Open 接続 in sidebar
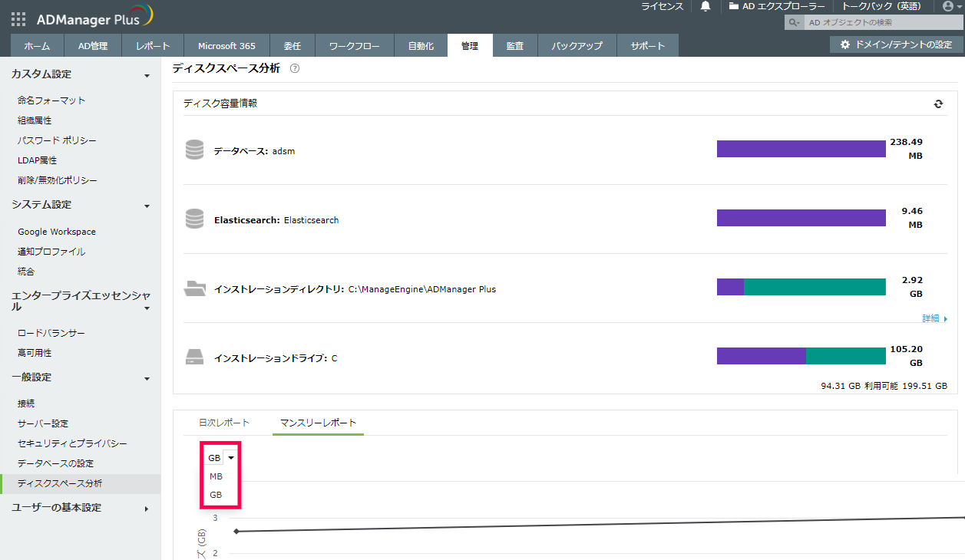This screenshot has height=560, width=965. click(x=27, y=404)
